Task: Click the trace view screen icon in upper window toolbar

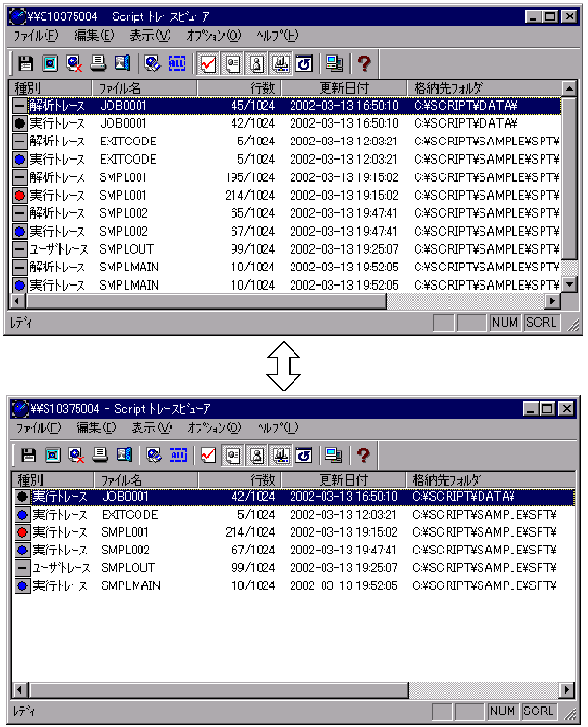Action: (x=50, y=64)
